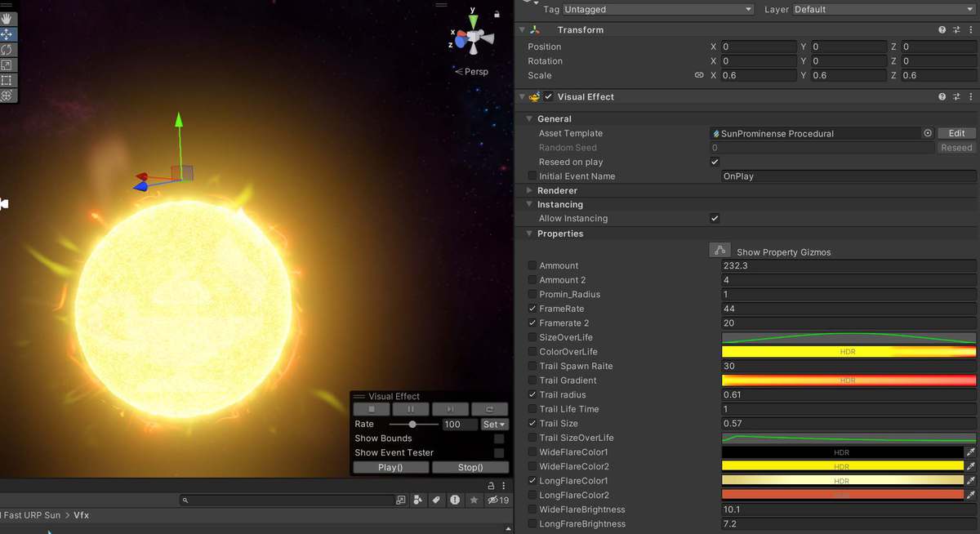Toggle hidden packages visibility showing 19

tap(498, 500)
